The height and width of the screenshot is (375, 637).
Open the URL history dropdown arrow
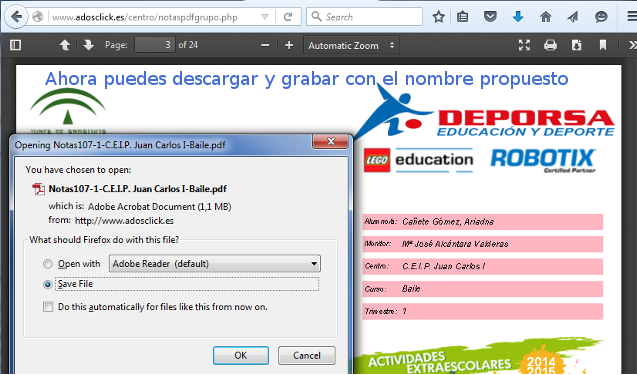(264, 17)
